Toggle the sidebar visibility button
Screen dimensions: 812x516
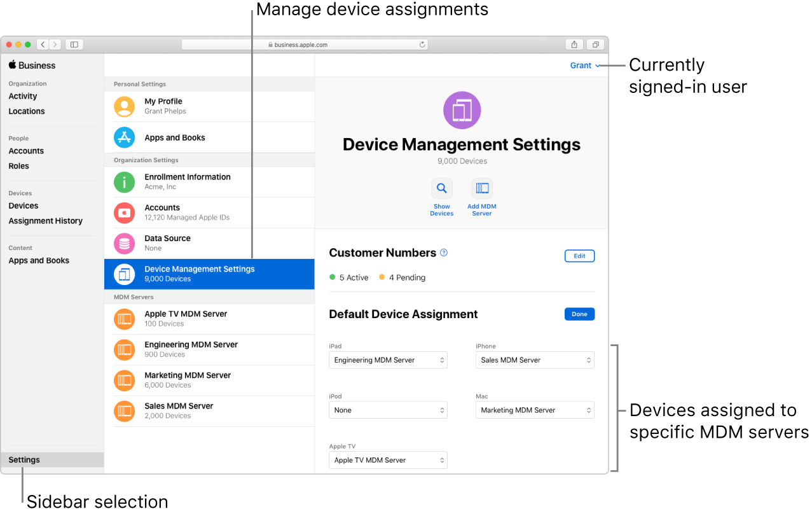[x=73, y=44]
